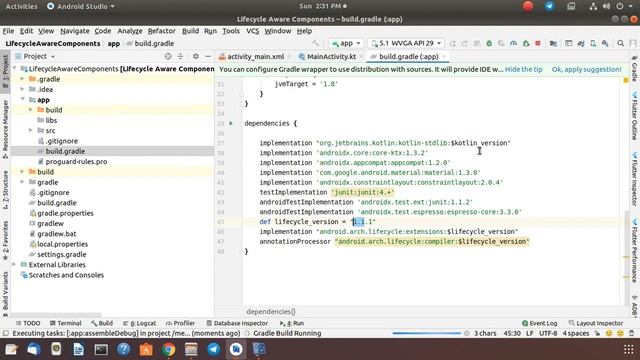Open the Profiler tool window

tap(180, 323)
